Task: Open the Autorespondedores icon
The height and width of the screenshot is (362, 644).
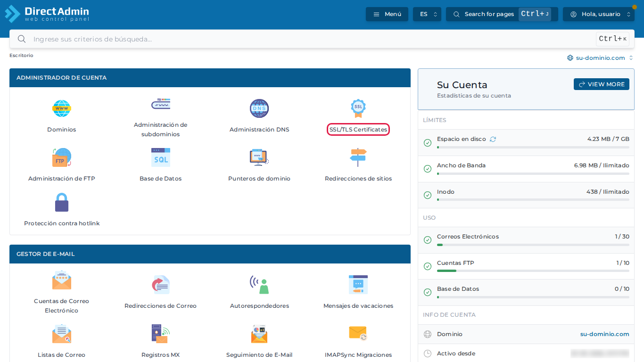Action: coord(259,285)
